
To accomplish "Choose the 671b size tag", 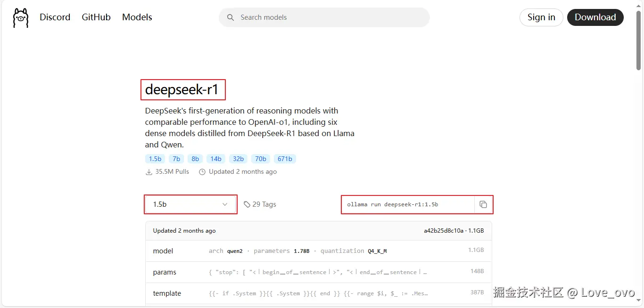I will 285,159.
